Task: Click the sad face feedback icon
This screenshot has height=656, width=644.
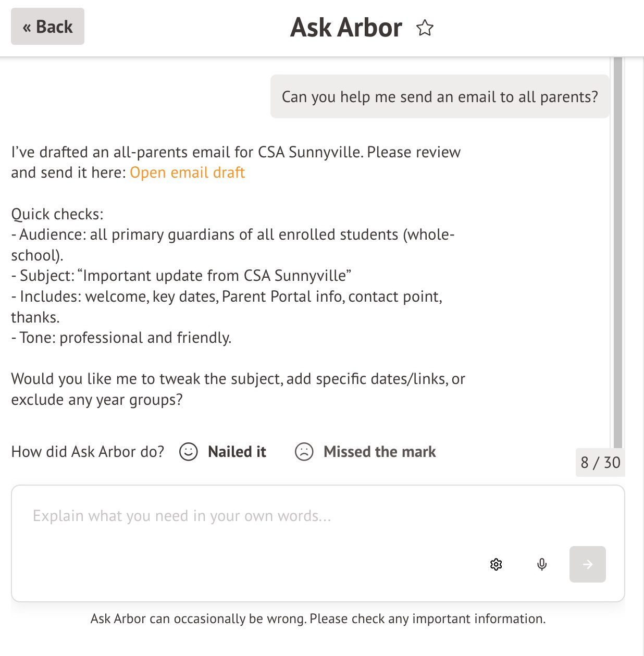Action: click(x=304, y=452)
